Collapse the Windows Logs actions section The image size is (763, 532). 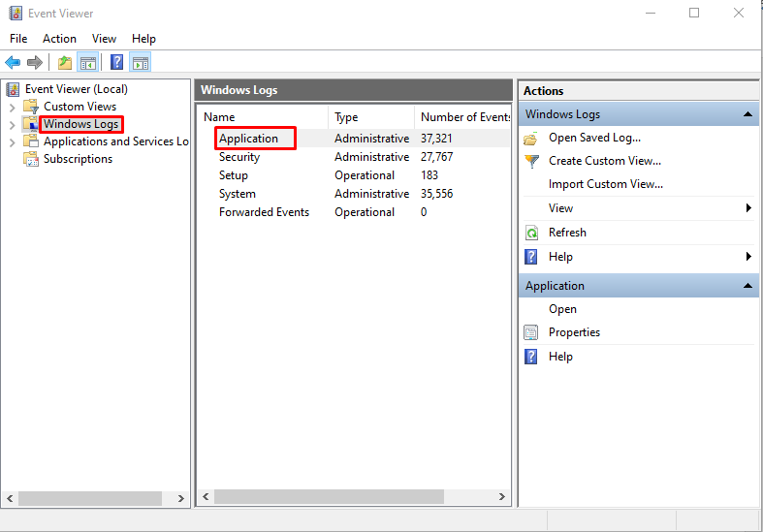click(x=747, y=114)
